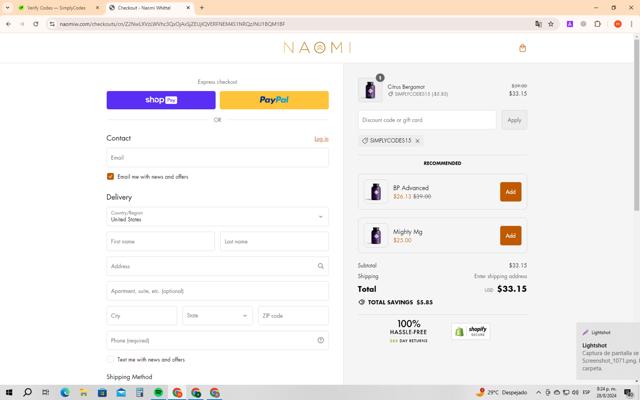Add Mighty Mg to order

click(x=511, y=236)
